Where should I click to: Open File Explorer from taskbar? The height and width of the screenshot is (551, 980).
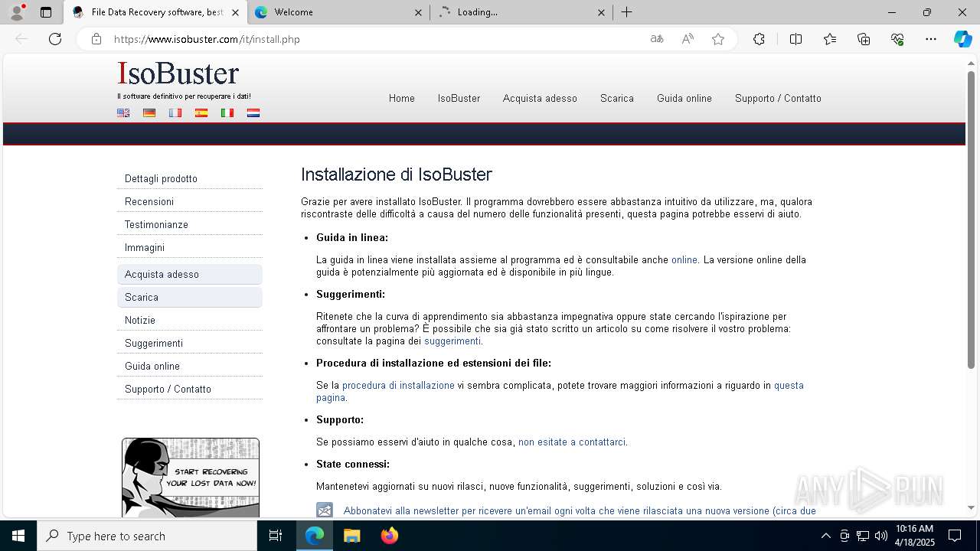coord(351,536)
